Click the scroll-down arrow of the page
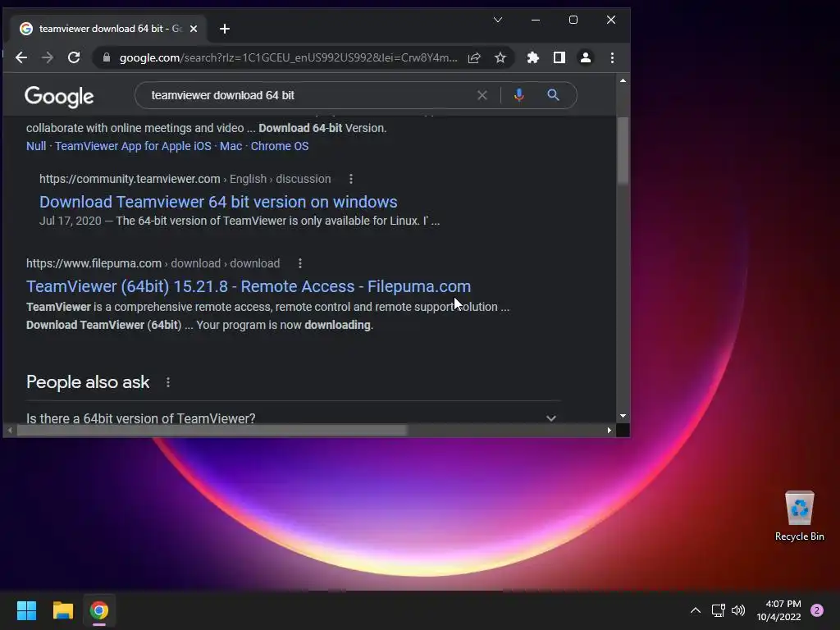This screenshot has height=630, width=840. coord(623,416)
